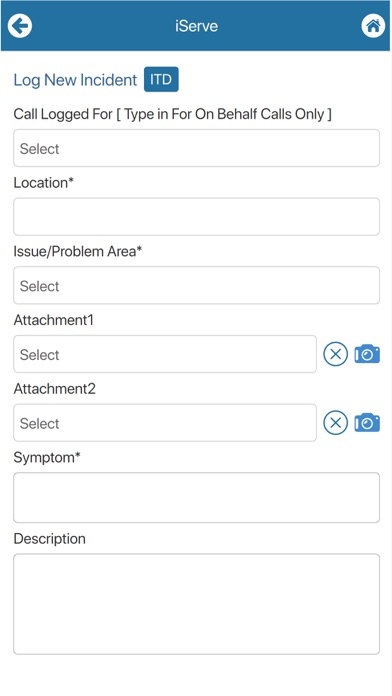
Task: Click the Log New Incident heading
Action: (75, 80)
